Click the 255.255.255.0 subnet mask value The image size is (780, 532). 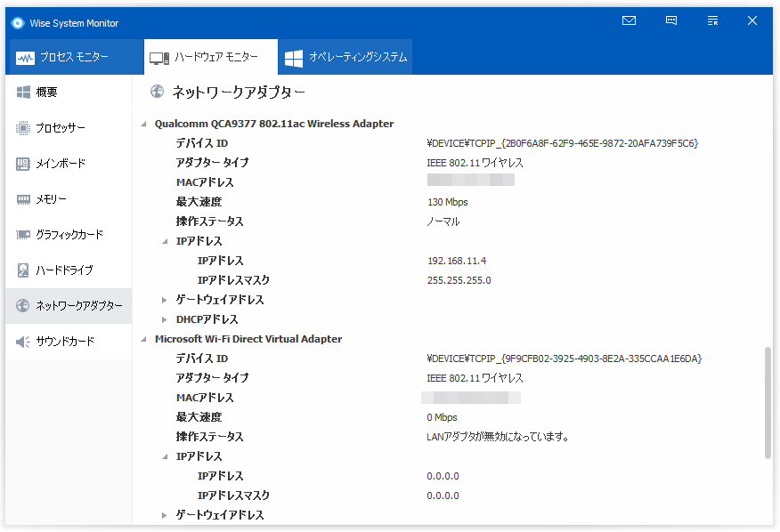coord(459,280)
